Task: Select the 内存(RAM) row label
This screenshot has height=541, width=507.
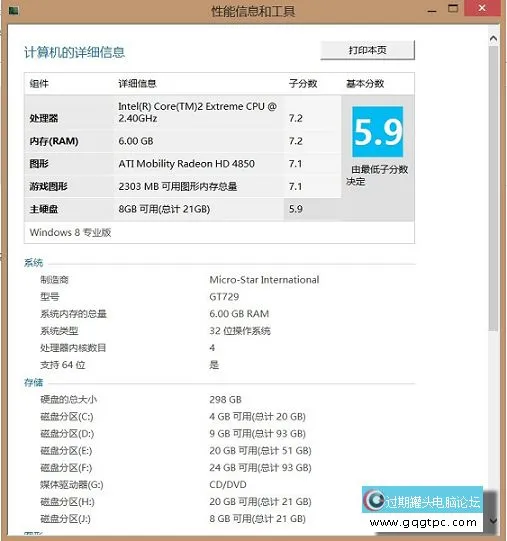Action: point(54,141)
